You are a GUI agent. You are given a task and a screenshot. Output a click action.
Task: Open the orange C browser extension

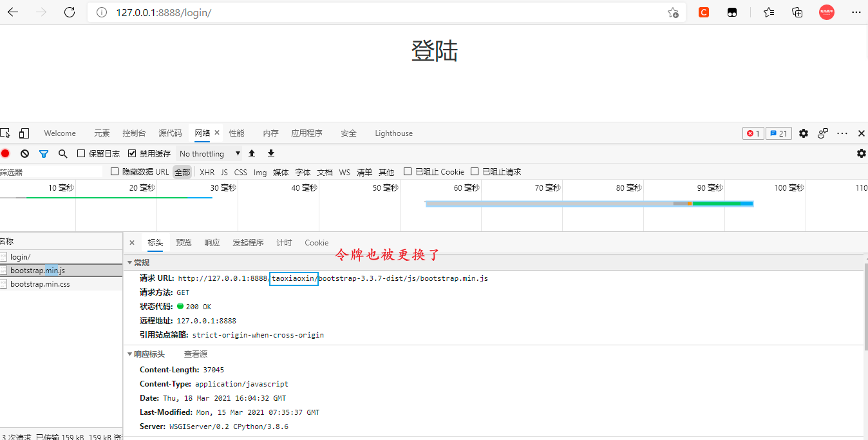point(704,12)
